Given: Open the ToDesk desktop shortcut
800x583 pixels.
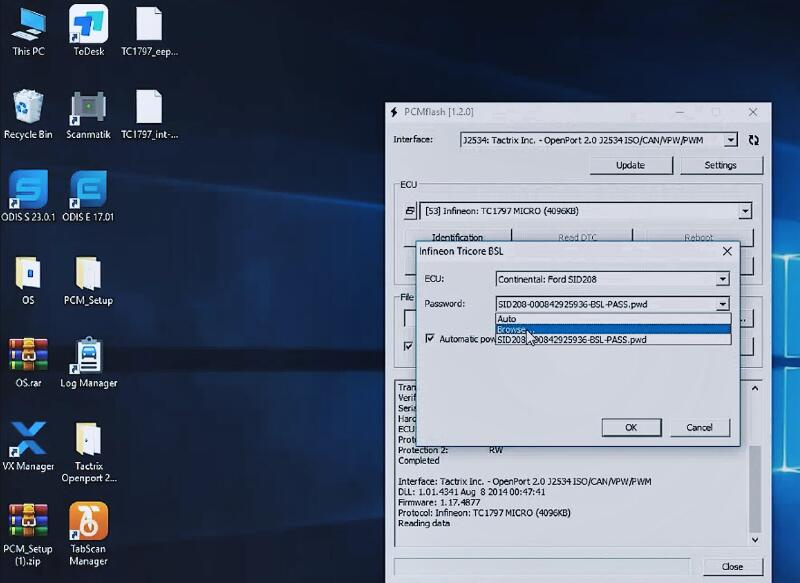Looking at the screenshot, I should click(88, 25).
